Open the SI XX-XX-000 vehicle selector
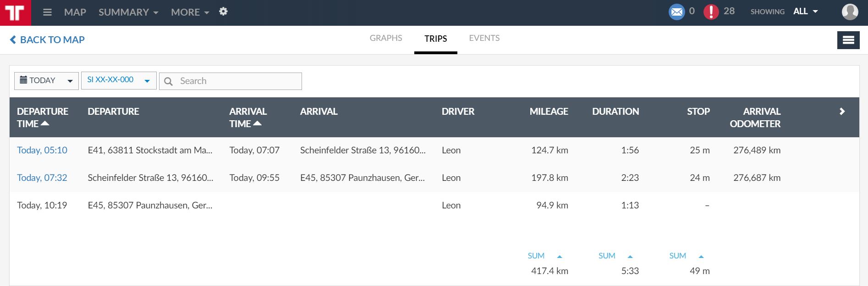The width and height of the screenshot is (868, 286). 119,80
